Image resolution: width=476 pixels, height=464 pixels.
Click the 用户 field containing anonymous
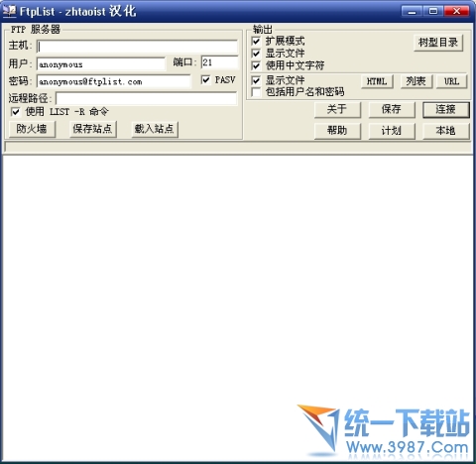click(x=101, y=64)
